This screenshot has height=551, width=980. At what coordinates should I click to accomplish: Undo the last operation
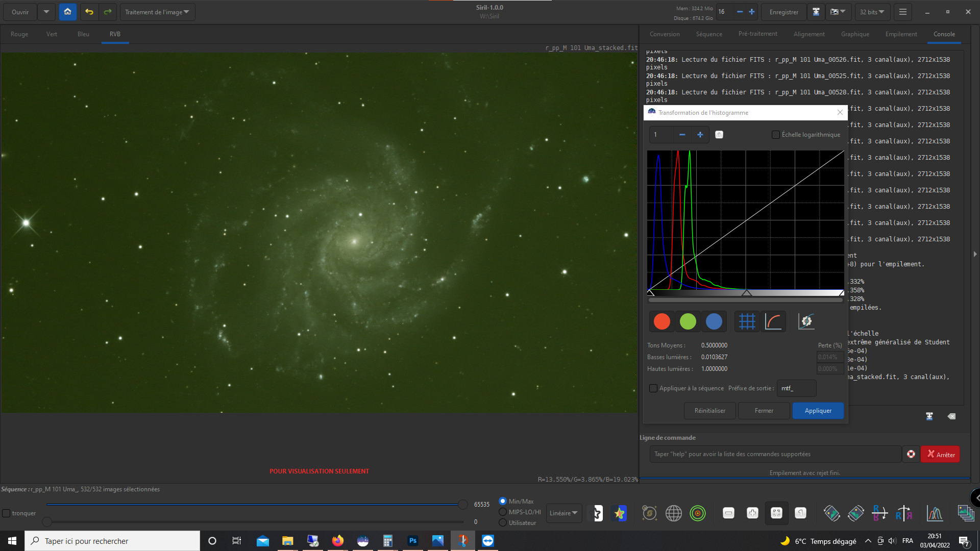click(x=89, y=12)
